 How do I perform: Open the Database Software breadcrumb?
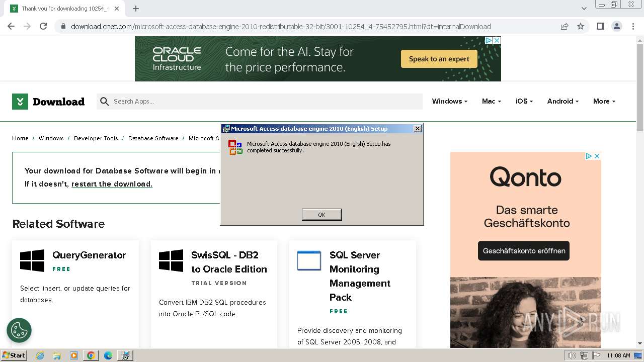pyautogui.click(x=153, y=138)
